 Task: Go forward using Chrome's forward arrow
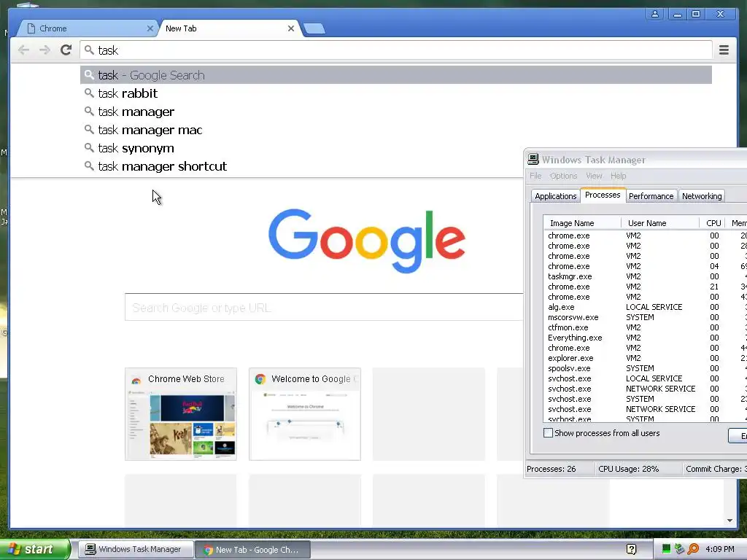coord(44,50)
